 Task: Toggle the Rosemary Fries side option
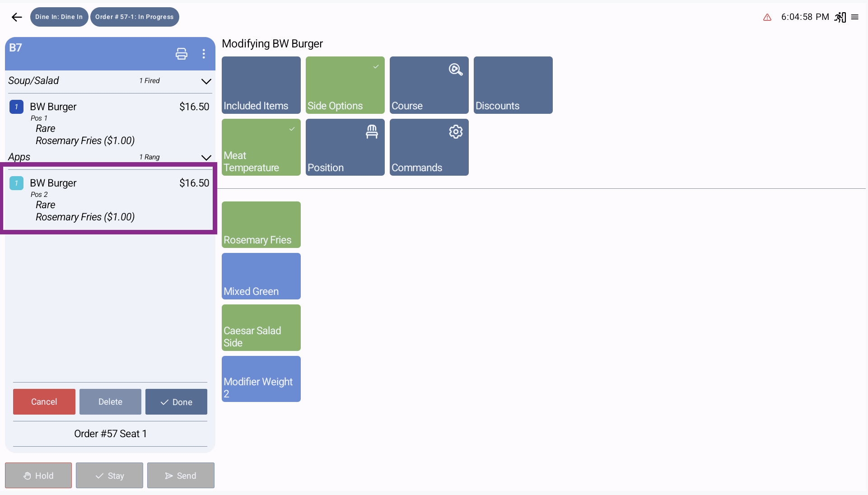[261, 224]
